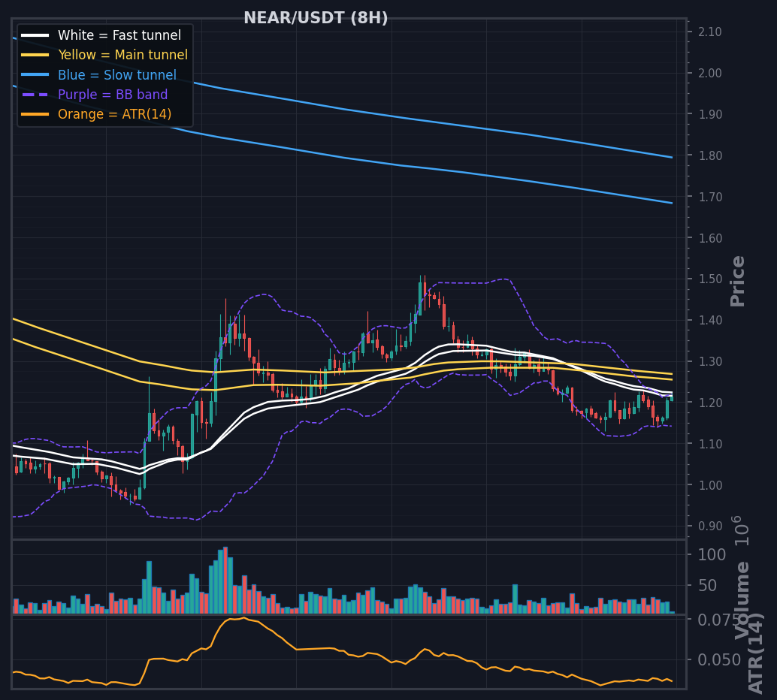Click the 2.00 price axis label
This screenshot has width=777, height=700.
point(709,73)
